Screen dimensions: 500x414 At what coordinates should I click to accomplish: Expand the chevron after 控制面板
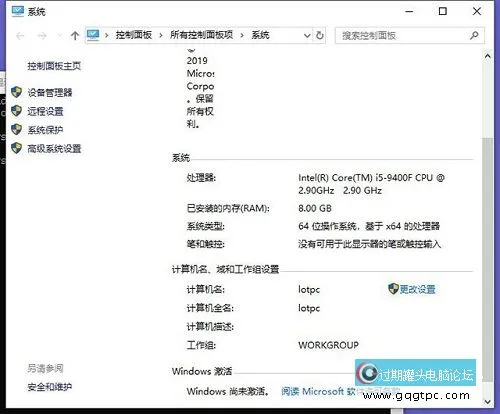[x=161, y=35]
